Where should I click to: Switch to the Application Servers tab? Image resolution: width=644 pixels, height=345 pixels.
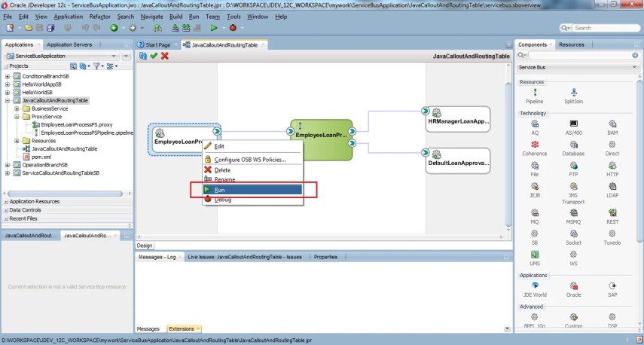coord(69,44)
